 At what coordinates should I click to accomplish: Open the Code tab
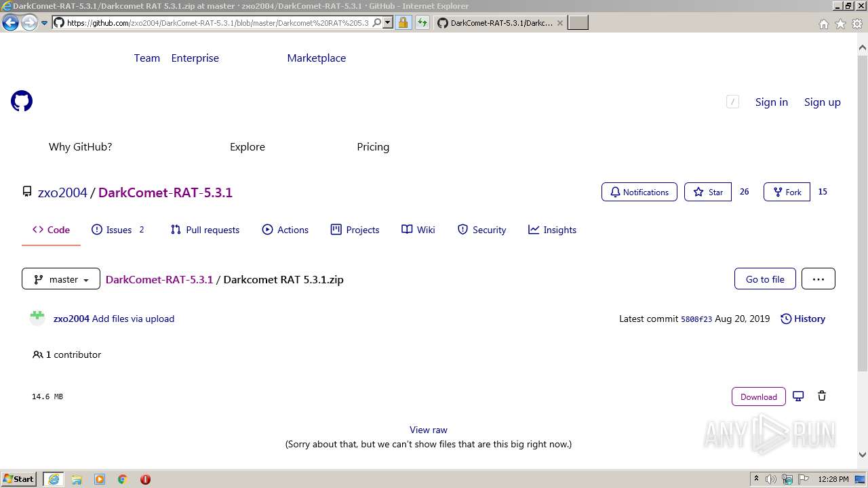[51, 230]
